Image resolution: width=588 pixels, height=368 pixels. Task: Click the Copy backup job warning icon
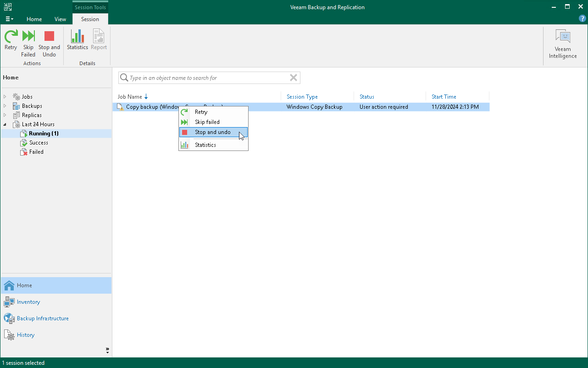pyautogui.click(x=120, y=107)
